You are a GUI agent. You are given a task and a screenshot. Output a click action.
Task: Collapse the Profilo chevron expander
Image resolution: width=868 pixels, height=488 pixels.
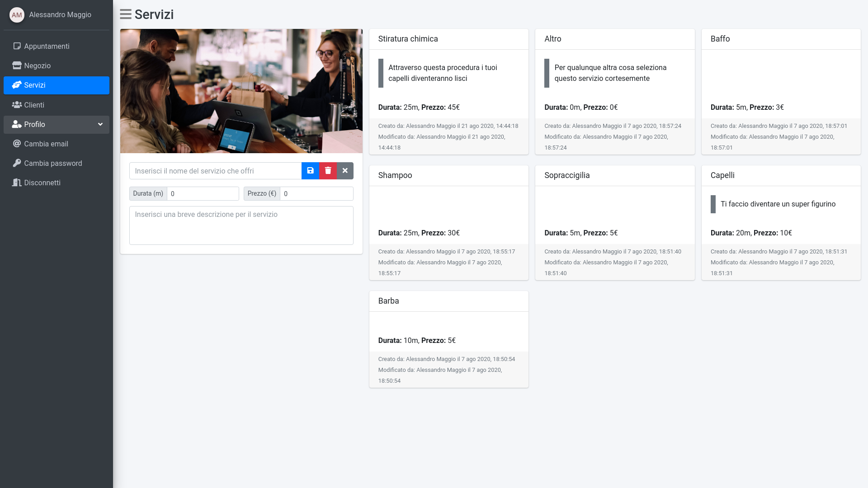[x=100, y=124]
